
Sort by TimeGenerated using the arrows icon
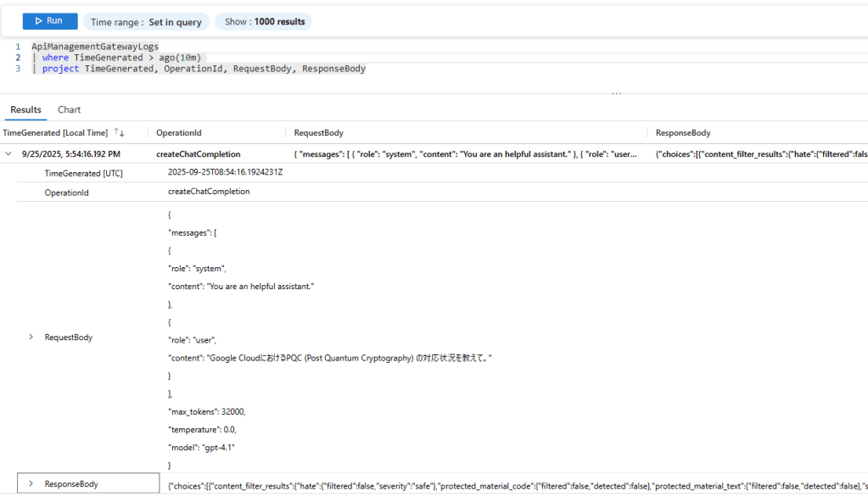(120, 133)
